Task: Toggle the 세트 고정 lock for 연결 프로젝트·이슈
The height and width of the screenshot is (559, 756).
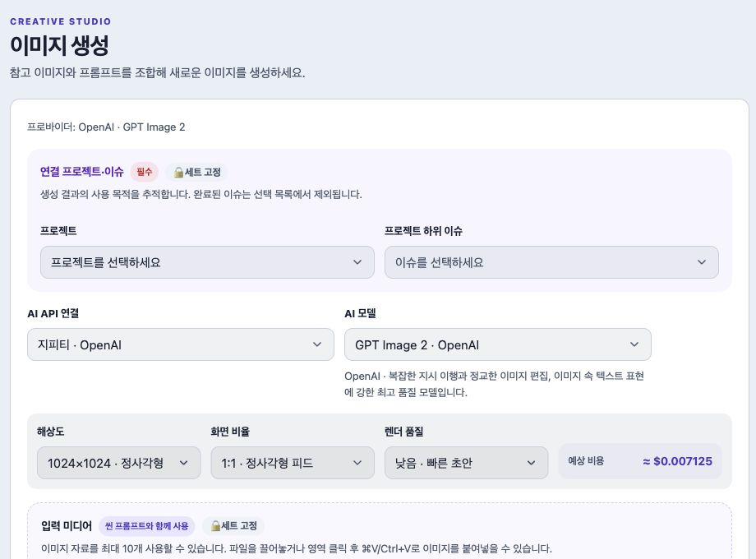Action: (x=197, y=172)
